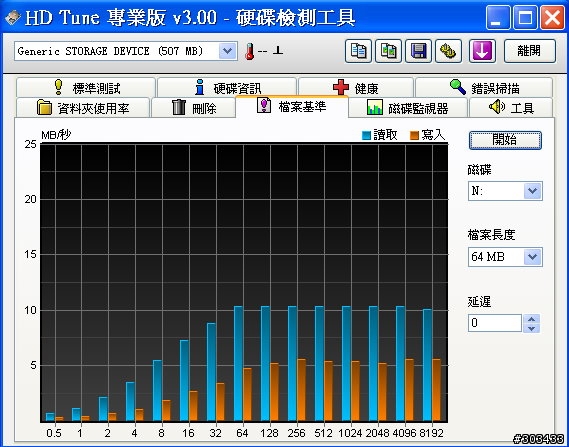Click the copy text to clipboard icon
Image resolution: width=569 pixels, height=447 pixels.
tap(358, 51)
